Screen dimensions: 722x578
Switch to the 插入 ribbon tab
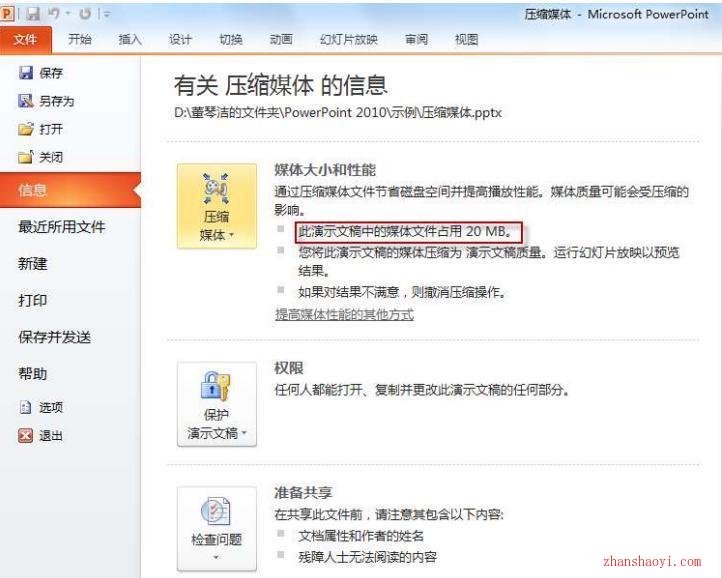(x=130, y=40)
